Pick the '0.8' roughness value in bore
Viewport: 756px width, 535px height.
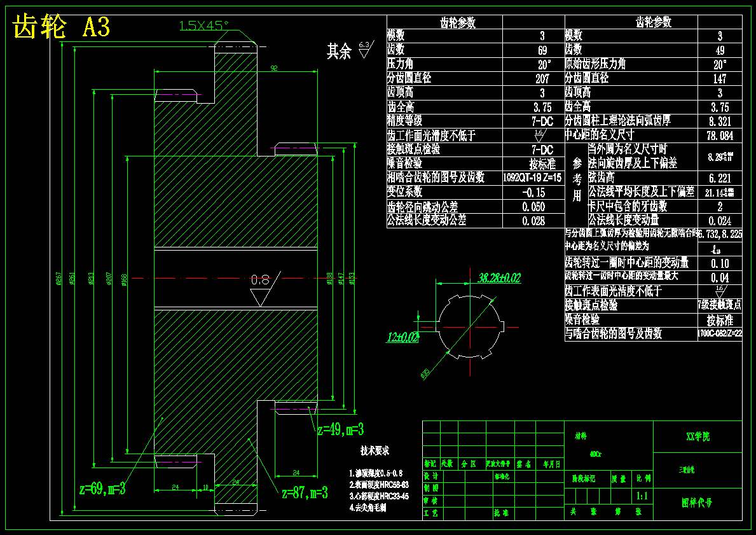260,280
